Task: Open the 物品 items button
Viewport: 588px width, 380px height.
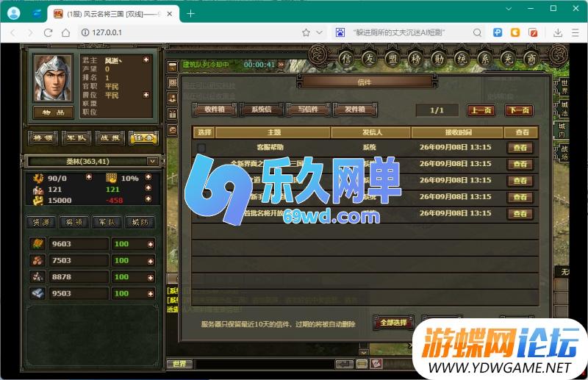Action: click(53, 112)
